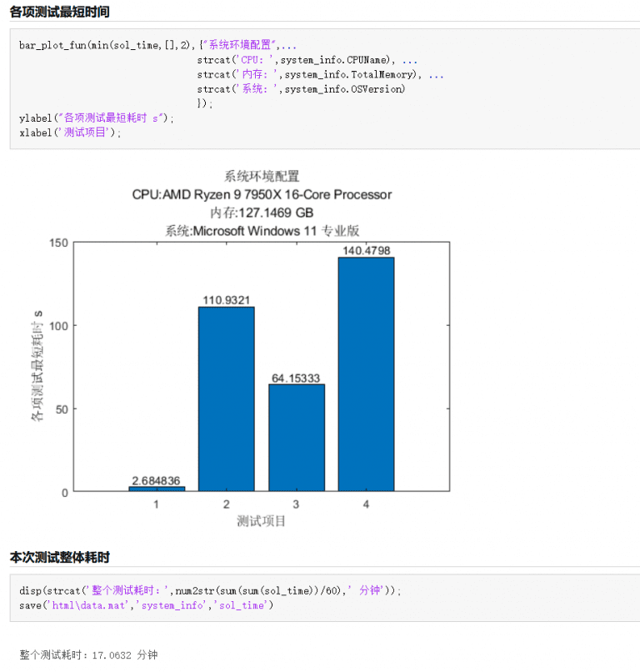Click the xlabel 测试项目 code line

(70, 133)
